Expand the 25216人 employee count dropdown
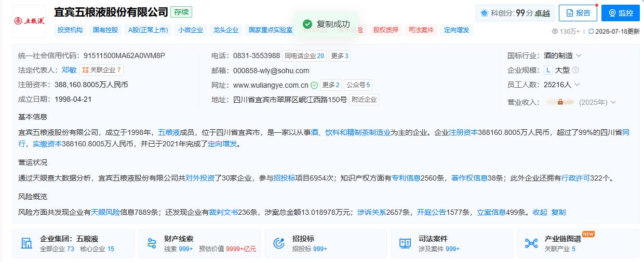Screen dimensions: 644x262 [x=577, y=85]
